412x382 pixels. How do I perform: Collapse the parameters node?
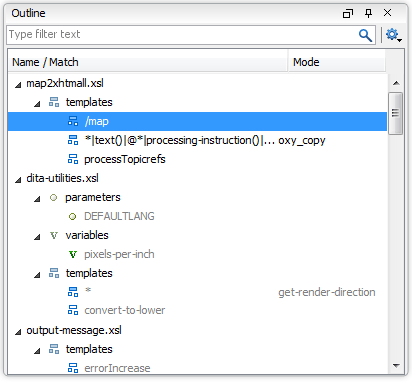click(x=37, y=199)
